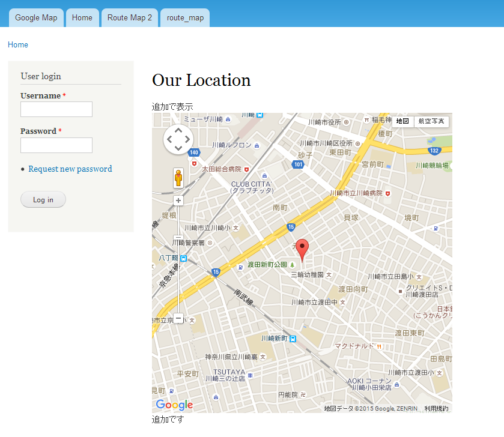Click the 宮前町 label on the map

pos(373,164)
